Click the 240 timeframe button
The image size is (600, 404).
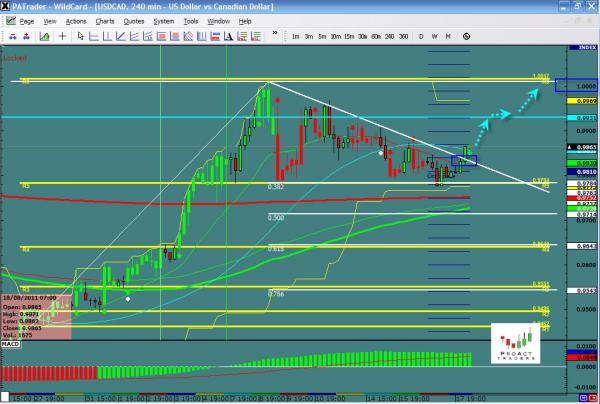388,37
